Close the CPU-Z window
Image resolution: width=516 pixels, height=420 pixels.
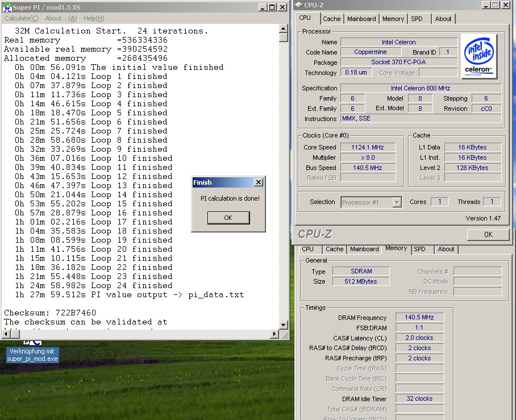tap(505, 5)
